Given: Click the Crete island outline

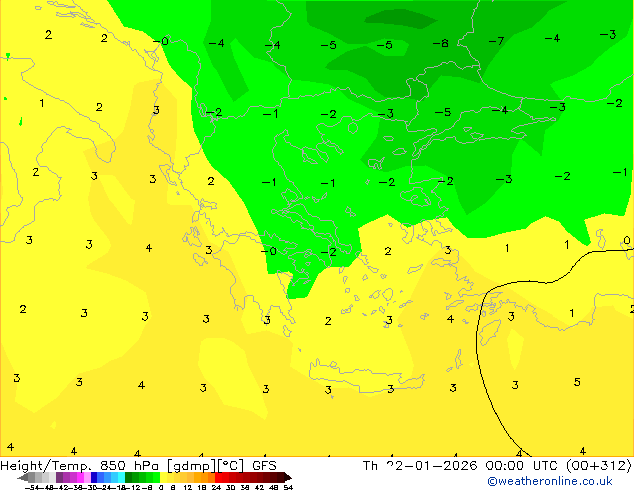Looking at the screenshot, I should click(367, 376).
